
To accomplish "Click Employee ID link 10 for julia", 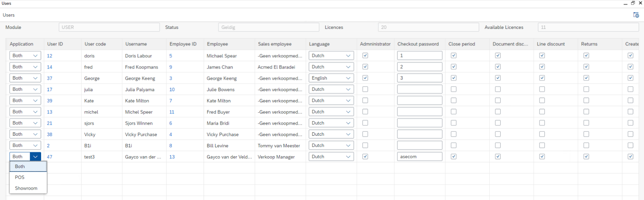I will (x=172, y=90).
